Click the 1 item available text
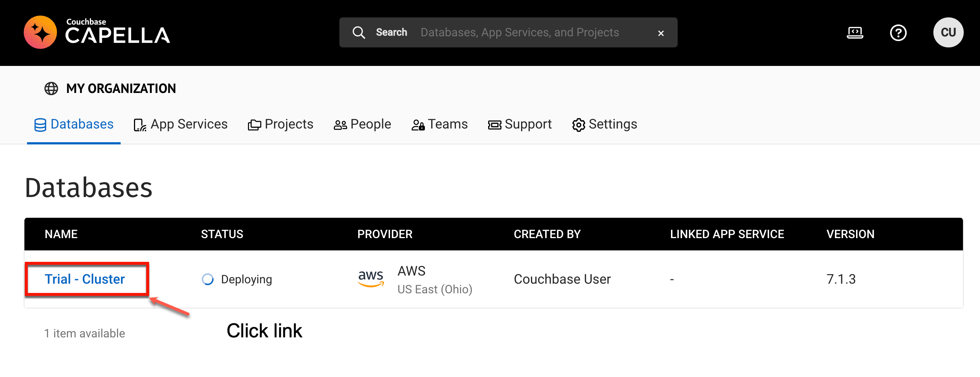980x377 pixels. point(84,333)
